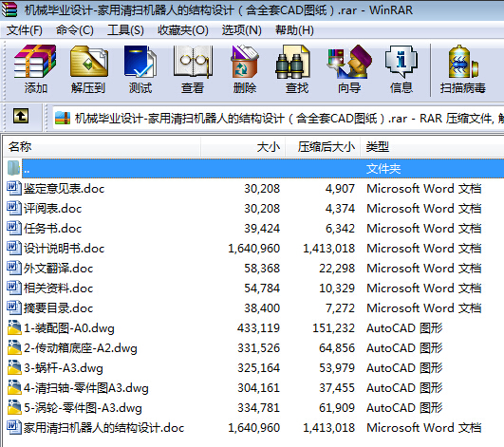Select file name 摘要目录.doc
The height and width of the screenshot is (447, 504).
tap(59, 308)
